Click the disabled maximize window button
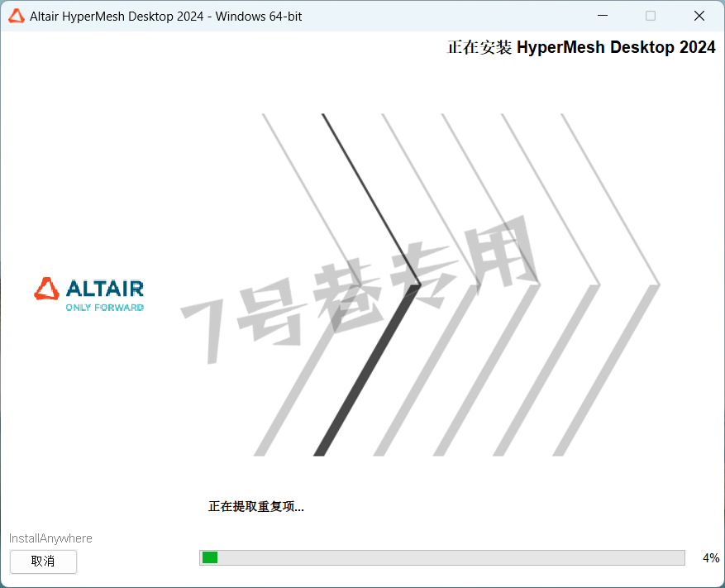 (651, 16)
